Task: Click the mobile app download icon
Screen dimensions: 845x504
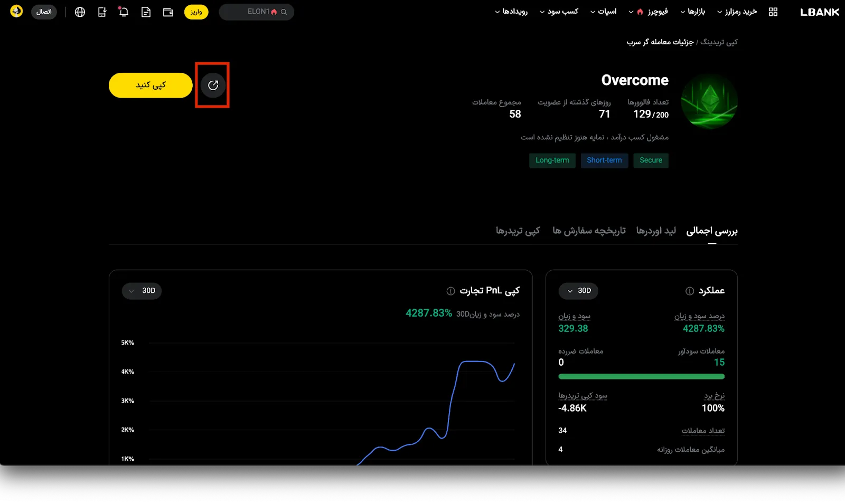Action: (x=102, y=12)
